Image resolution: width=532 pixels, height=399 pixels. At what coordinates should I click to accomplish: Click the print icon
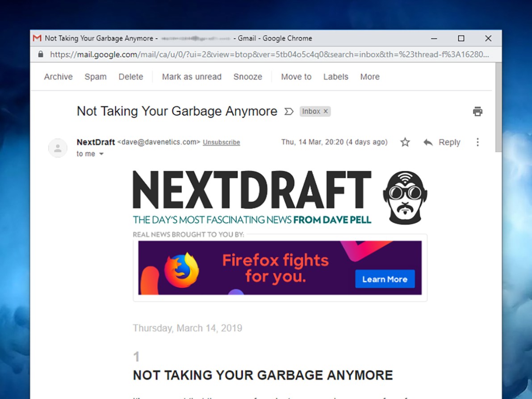click(478, 111)
